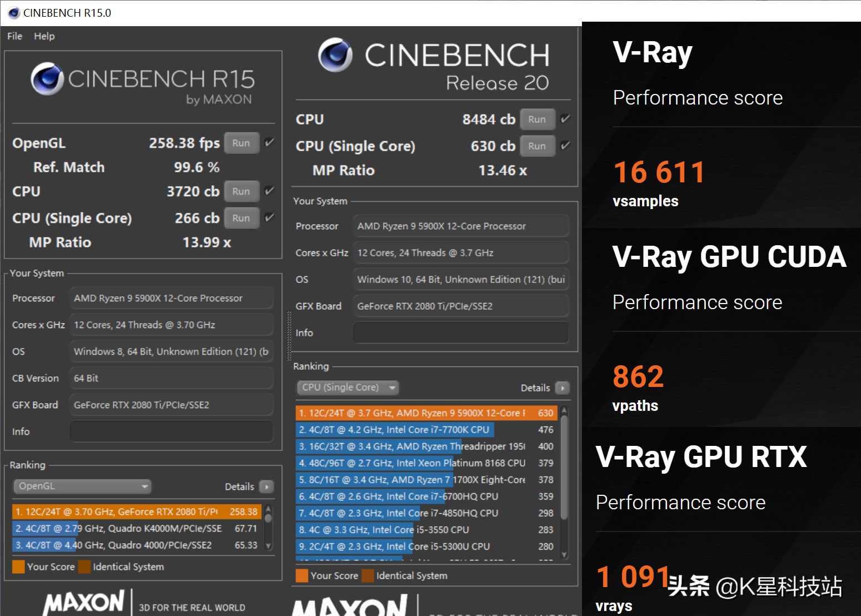Toggle the Release 20 CPU test checkbox

[x=565, y=119]
